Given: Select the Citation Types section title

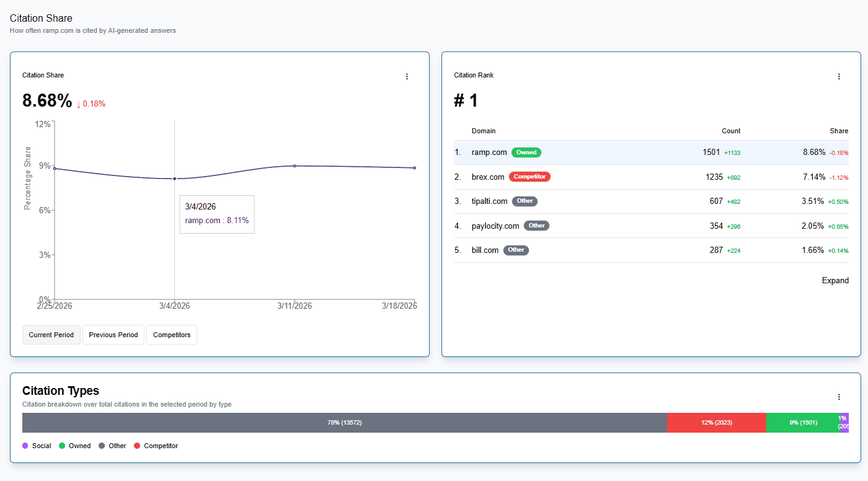Looking at the screenshot, I should [x=60, y=391].
